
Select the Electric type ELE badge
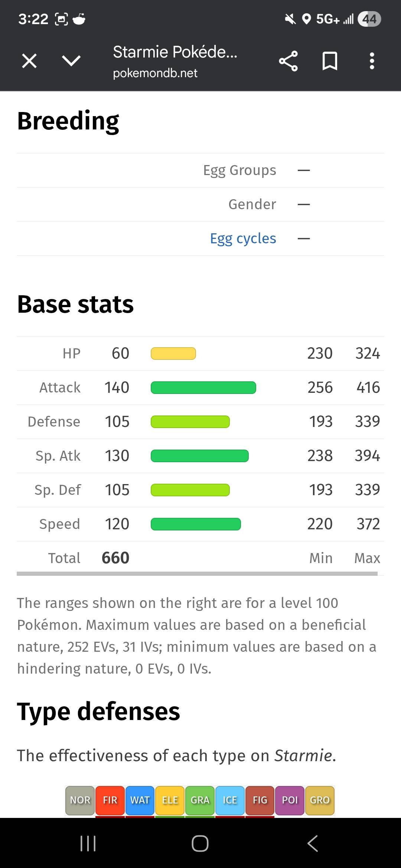[x=170, y=800]
